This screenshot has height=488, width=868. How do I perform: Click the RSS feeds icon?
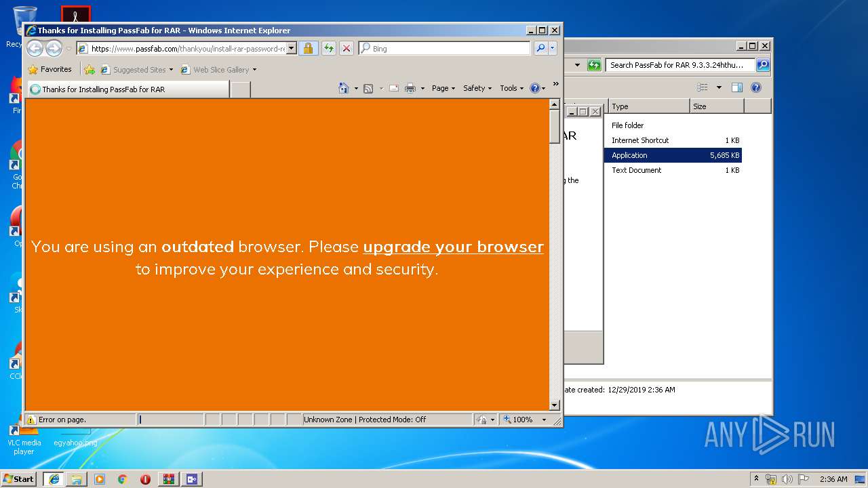coord(368,88)
